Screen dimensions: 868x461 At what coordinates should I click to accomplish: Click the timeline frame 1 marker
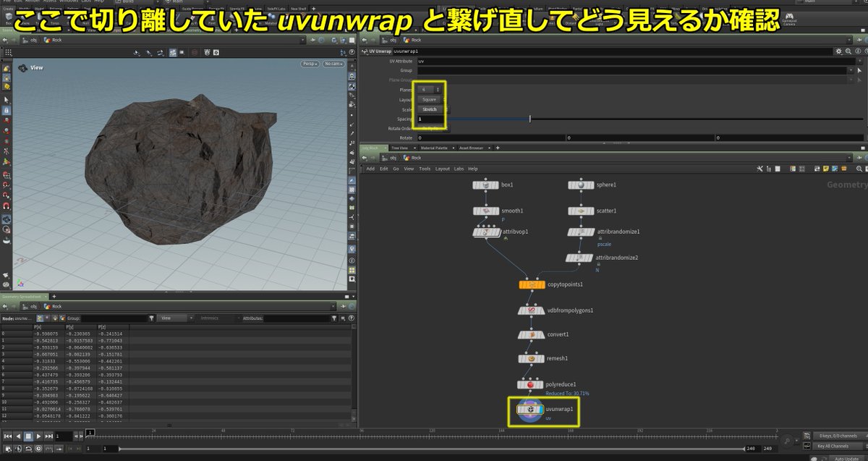90,433
